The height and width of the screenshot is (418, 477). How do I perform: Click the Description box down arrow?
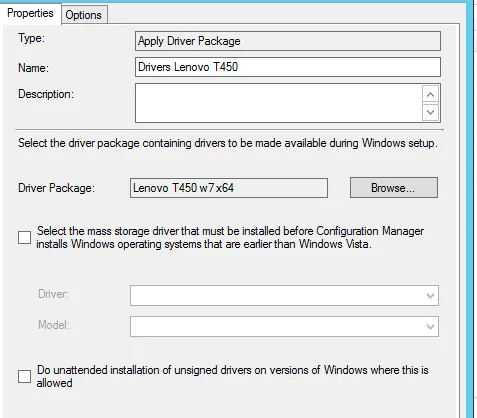[430, 112]
